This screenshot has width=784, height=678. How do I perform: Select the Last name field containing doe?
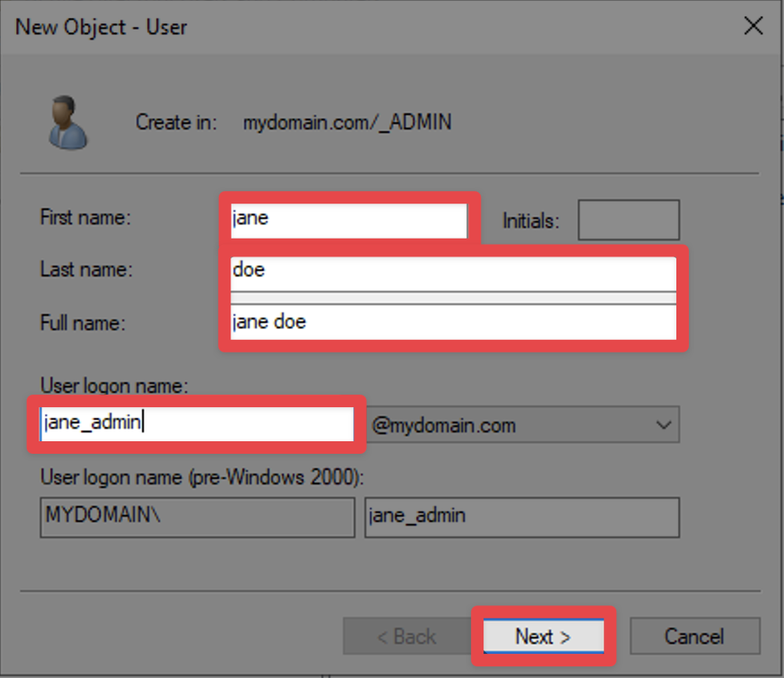click(453, 271)
